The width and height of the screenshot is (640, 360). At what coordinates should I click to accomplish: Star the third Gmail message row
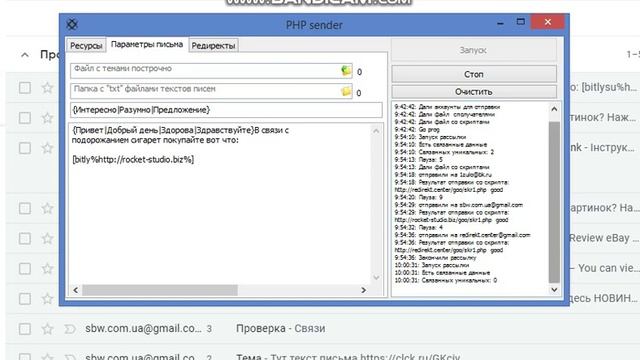tap(47, 148)
